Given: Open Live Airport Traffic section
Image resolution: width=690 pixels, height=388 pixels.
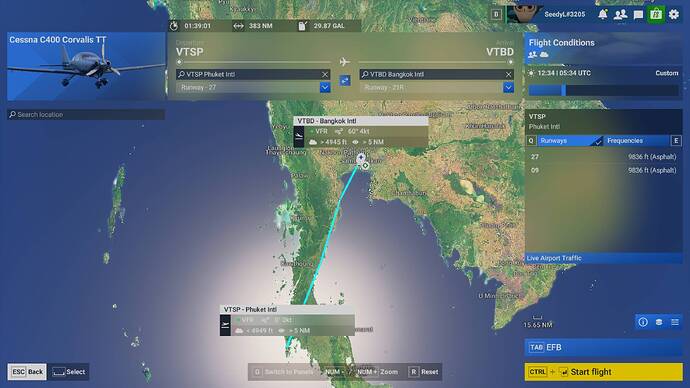Looking at the screenshot, I should click(x=603, y=258).
